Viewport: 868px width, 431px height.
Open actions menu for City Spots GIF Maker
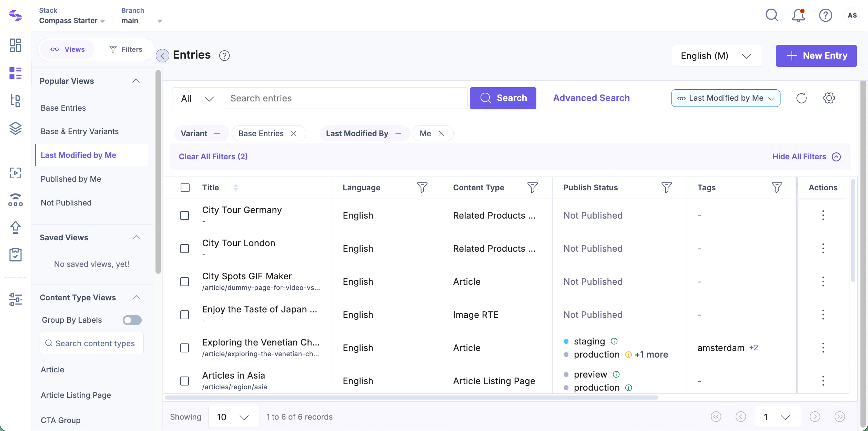(x=823, y=282)
